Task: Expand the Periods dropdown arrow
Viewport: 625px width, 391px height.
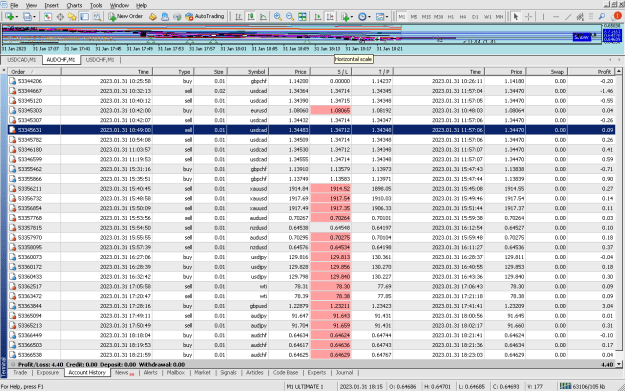Action: [369, 17]
